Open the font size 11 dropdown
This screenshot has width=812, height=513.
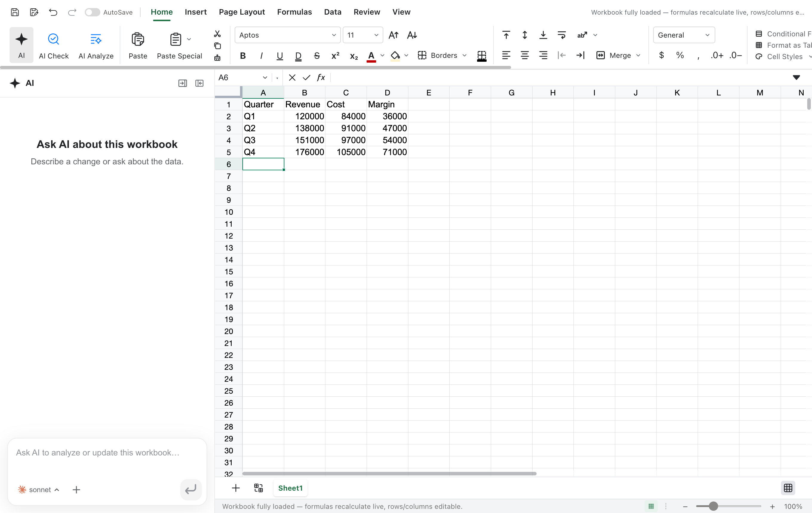pyautogui.click(x=363, y=35)
